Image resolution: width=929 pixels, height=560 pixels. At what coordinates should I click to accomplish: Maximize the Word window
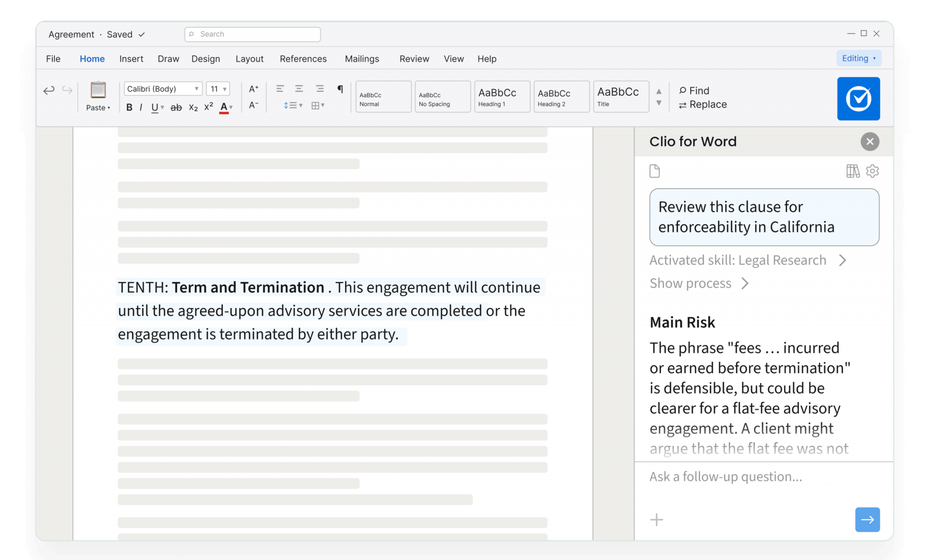864,33
